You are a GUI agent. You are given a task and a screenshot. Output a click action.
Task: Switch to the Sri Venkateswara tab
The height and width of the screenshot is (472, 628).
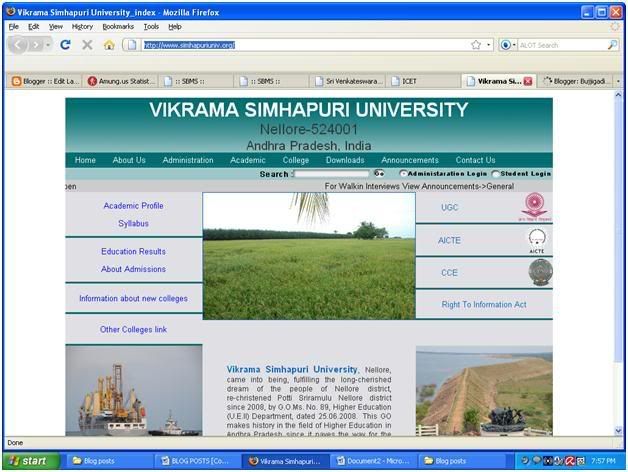pyautogui.click(x=348, y=81)
